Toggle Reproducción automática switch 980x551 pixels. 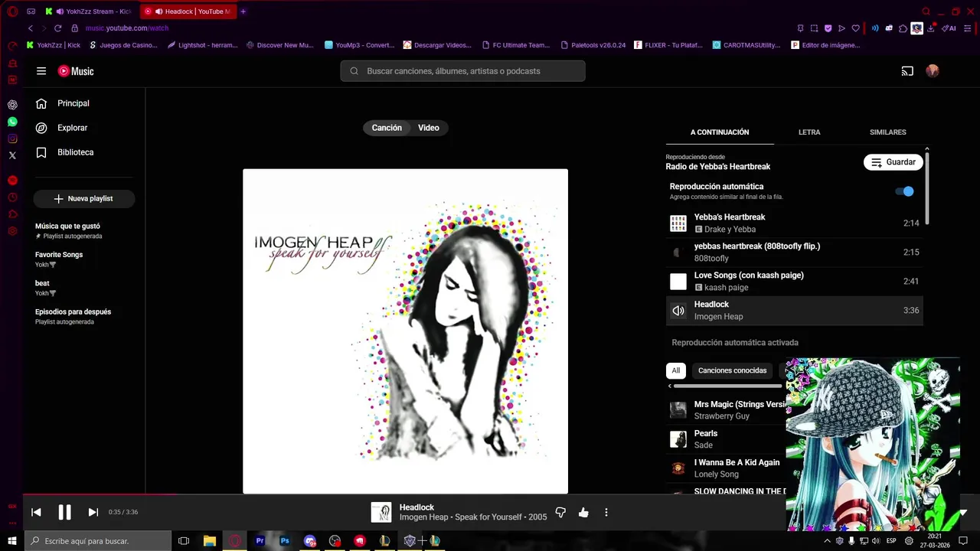coord(905,191)
